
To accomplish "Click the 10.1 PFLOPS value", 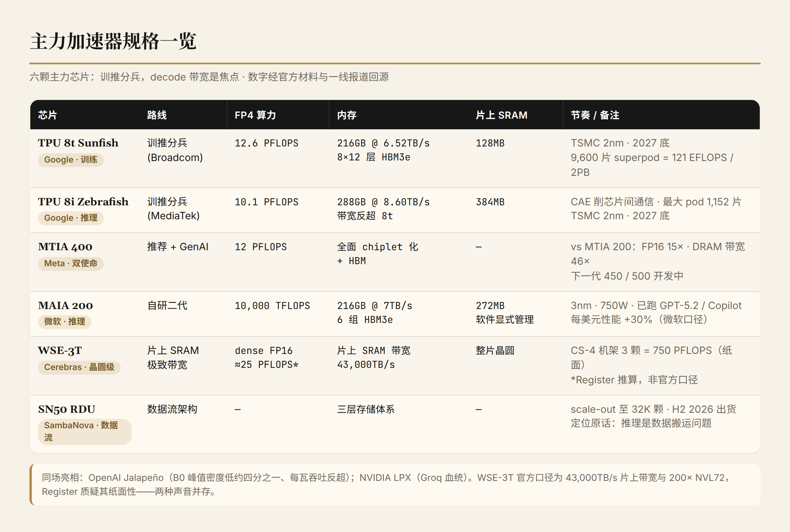I will 266,202.
